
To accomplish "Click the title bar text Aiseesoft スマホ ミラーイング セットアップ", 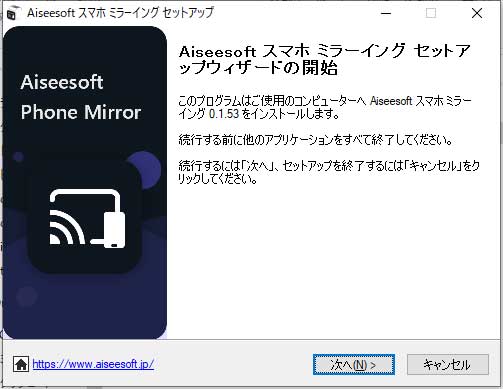I will [120, 13].
